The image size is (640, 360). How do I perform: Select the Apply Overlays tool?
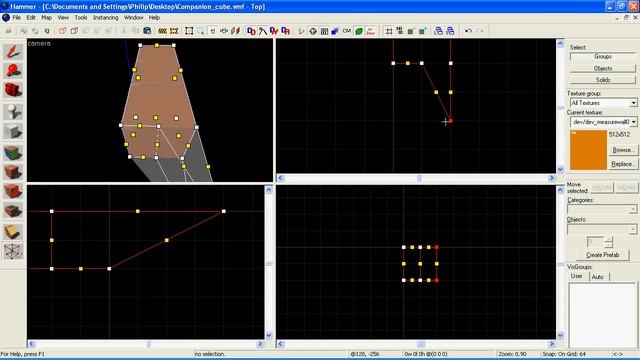tap(13, 211)
